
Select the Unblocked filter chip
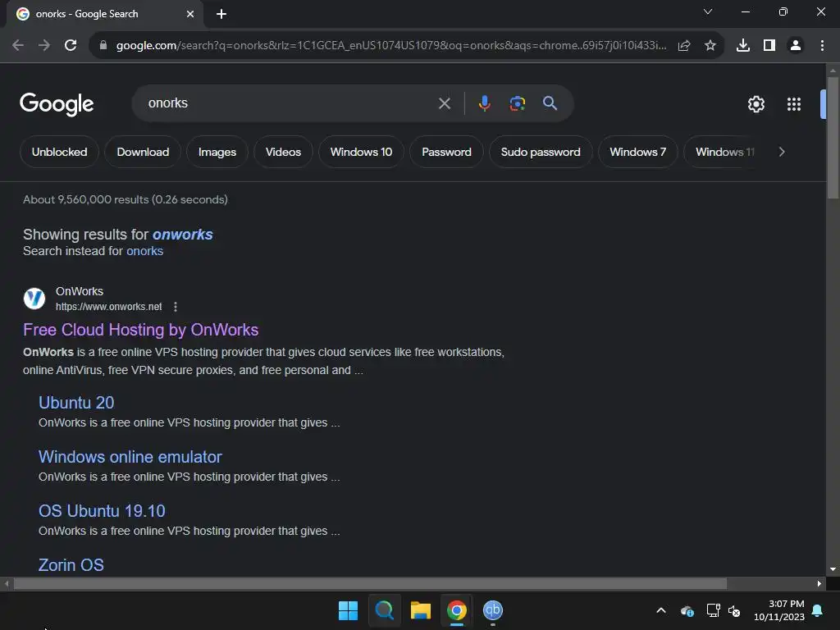pyautogui.click(x=59, y=152)
